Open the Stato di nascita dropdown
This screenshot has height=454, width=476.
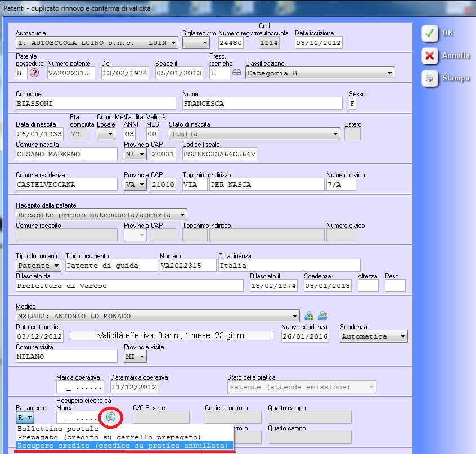(x=335, y=134)
